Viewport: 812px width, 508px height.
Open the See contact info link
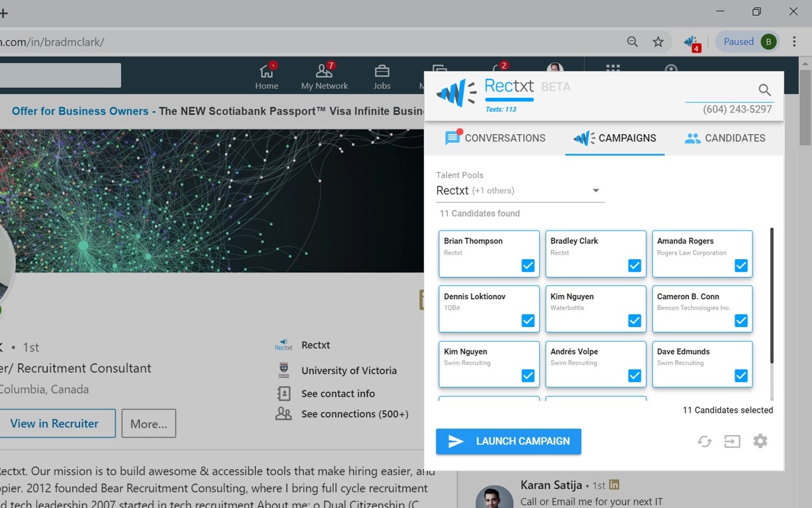338,394
